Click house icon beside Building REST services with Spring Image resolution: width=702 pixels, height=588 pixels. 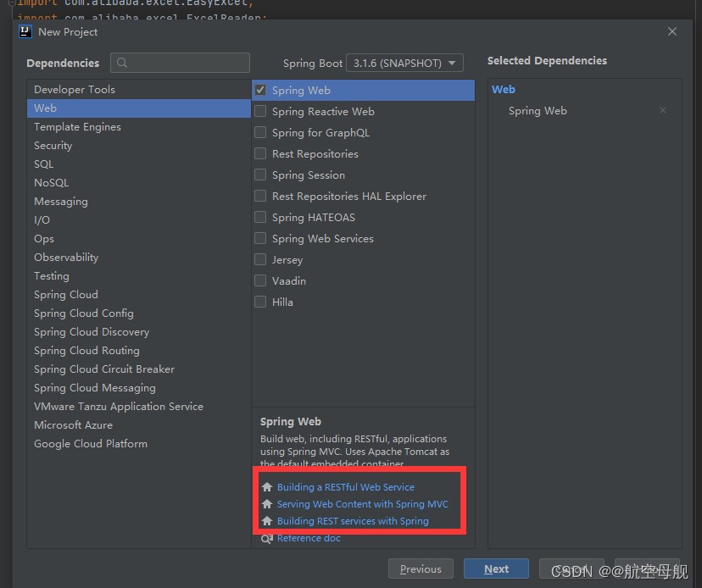pos(267,521)
